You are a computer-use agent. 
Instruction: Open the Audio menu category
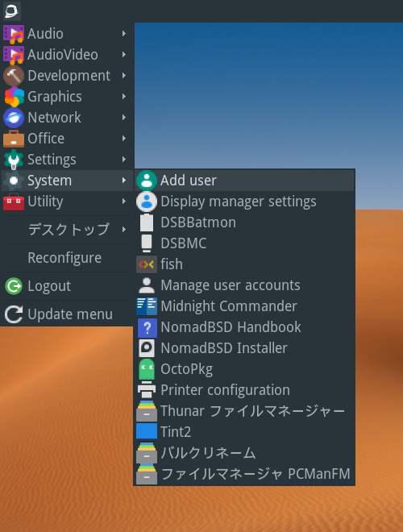tap(67, 34)
